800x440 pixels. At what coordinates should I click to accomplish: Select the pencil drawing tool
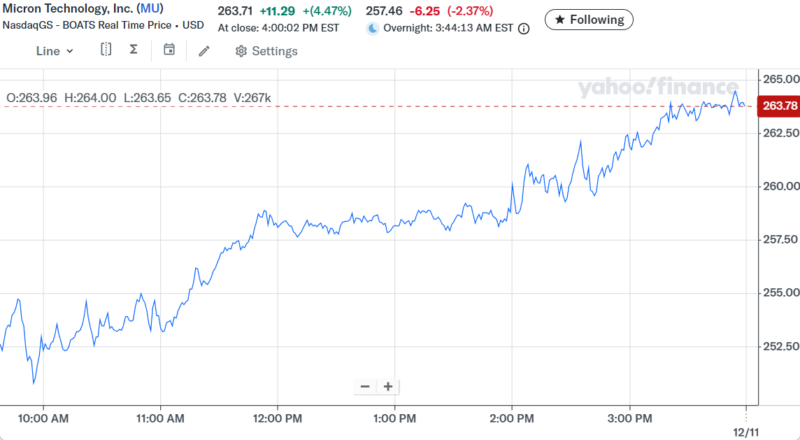204,51
